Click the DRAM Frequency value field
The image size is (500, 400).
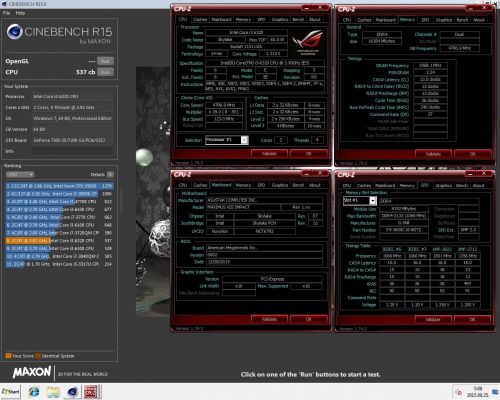click(x=430, y=65)
